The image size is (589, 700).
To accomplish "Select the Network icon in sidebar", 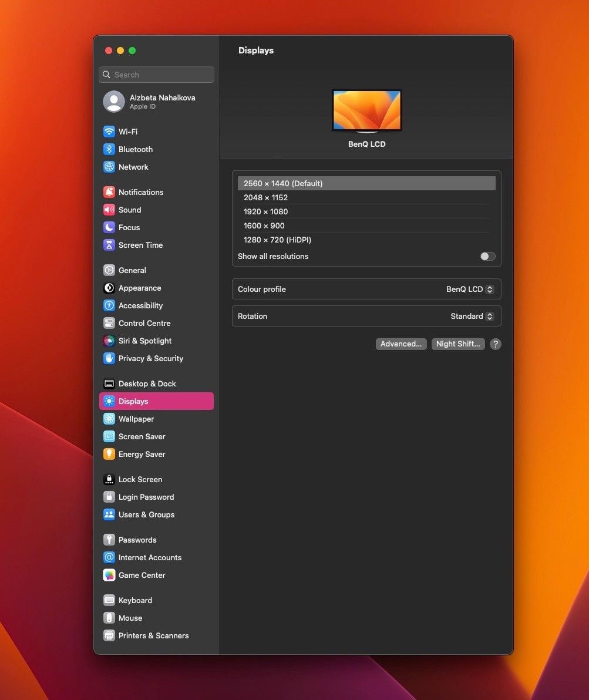I will (133, 167).
